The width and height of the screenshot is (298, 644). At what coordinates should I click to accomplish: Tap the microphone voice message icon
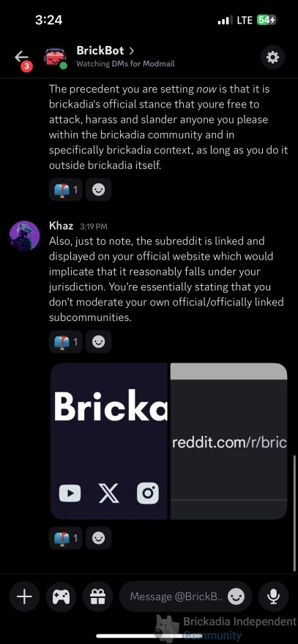click(x=273, y=596)
